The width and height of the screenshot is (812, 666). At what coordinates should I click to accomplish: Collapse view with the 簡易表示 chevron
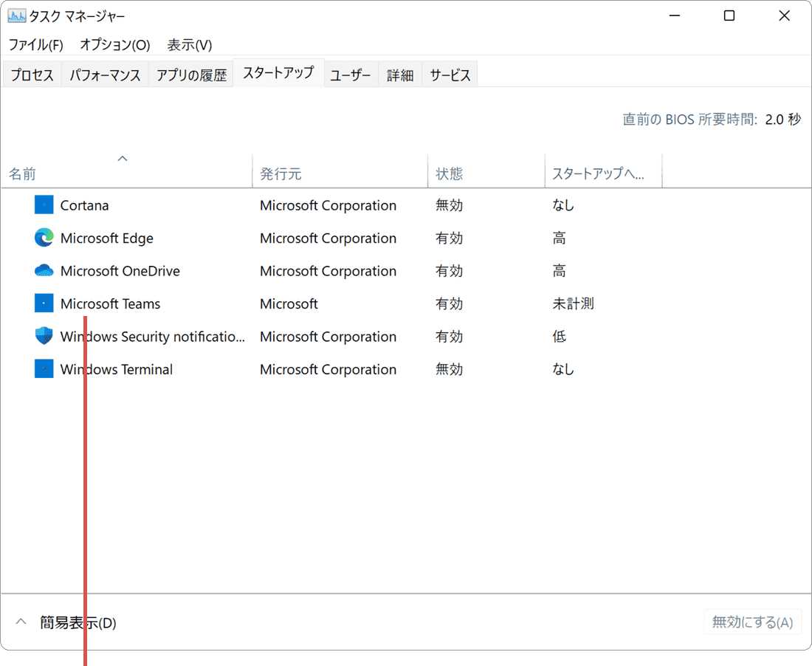(x=21, y=621)
